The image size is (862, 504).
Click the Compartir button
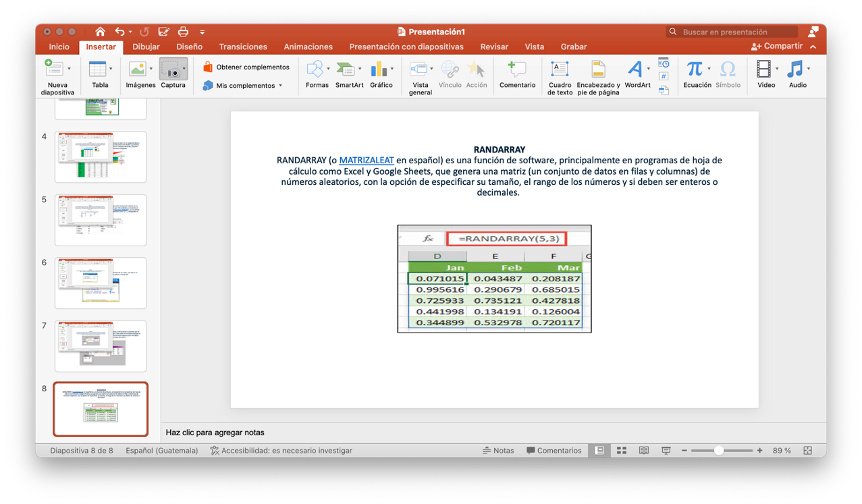(776, 47)
